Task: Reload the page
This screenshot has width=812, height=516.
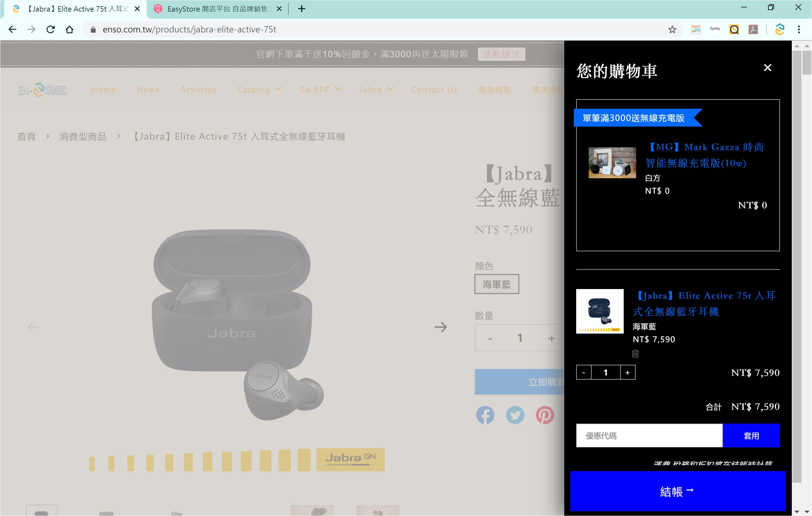Action: (50, 29)
